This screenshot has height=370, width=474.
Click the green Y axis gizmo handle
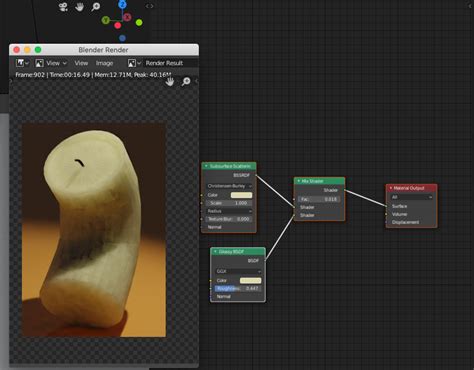[x=106, y=20]
